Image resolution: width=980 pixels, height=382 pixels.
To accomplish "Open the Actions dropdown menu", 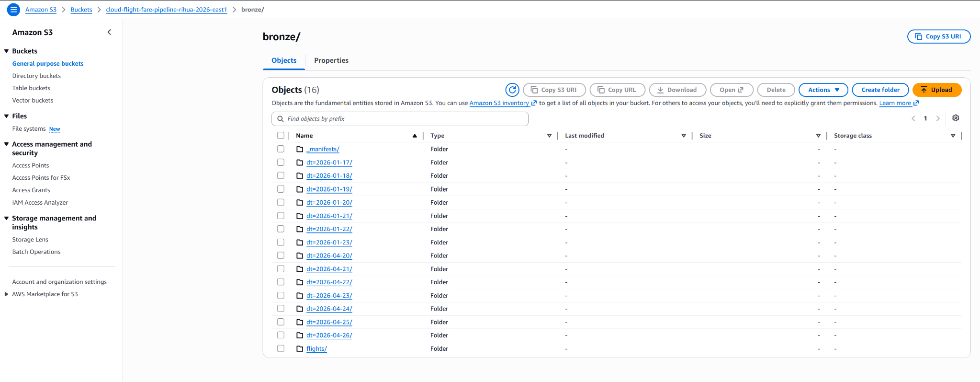I will 823,90.
